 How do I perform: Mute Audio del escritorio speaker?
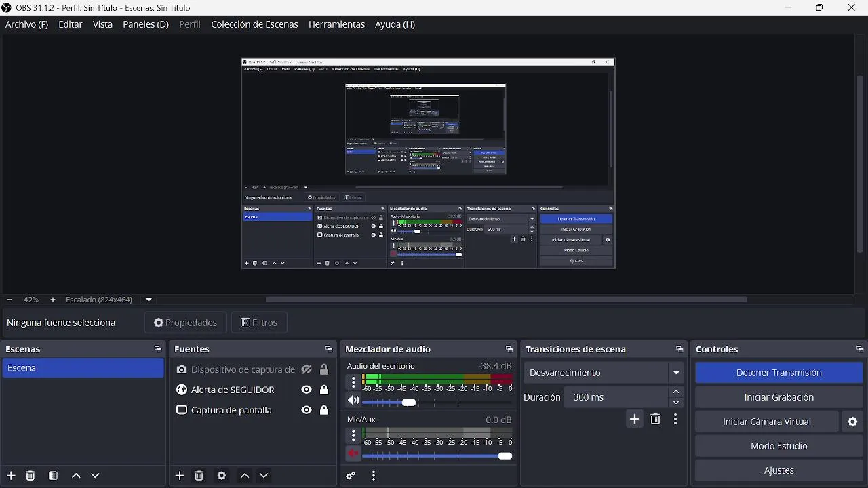pyautogui.click(x=353, y=401)
